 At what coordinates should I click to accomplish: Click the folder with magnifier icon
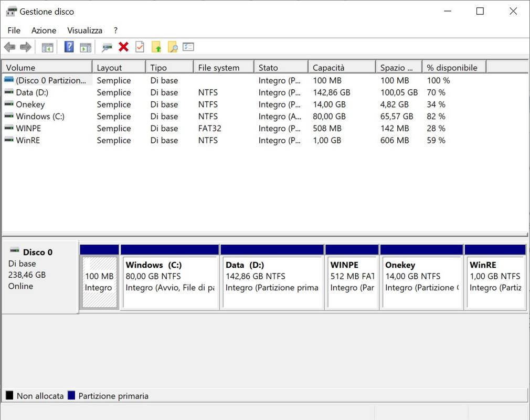coord(173,47)
